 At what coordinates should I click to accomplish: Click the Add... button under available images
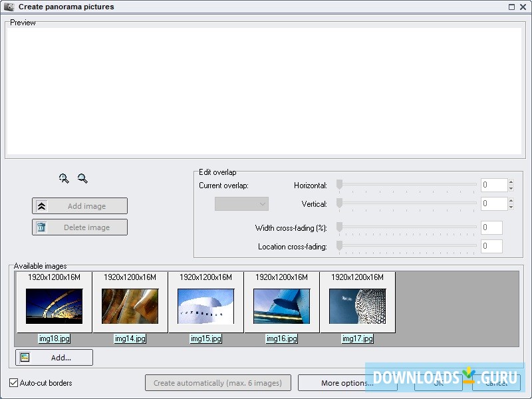54,358
